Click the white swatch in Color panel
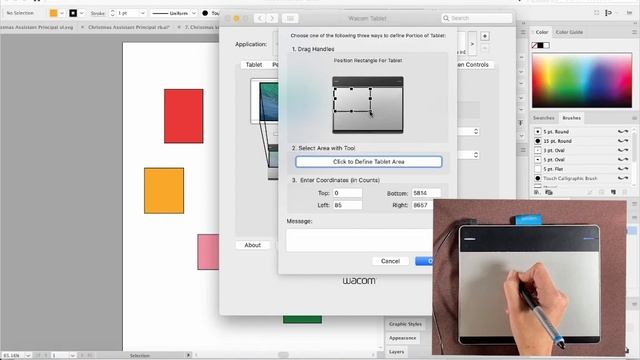The width and height of the screenshot is (640, 360). coord(547,45)
